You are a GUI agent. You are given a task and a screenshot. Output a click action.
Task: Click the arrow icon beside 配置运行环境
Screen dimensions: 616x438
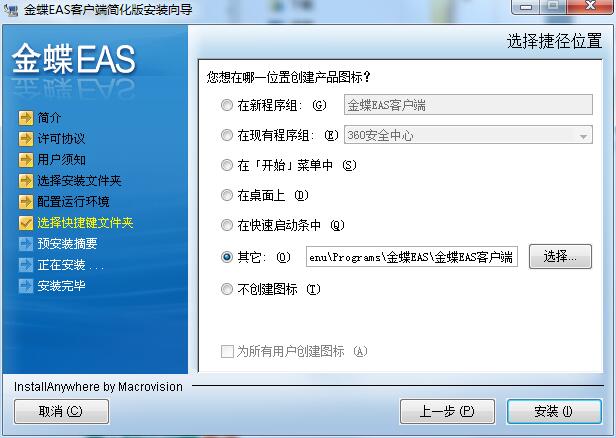coord(26,202)
